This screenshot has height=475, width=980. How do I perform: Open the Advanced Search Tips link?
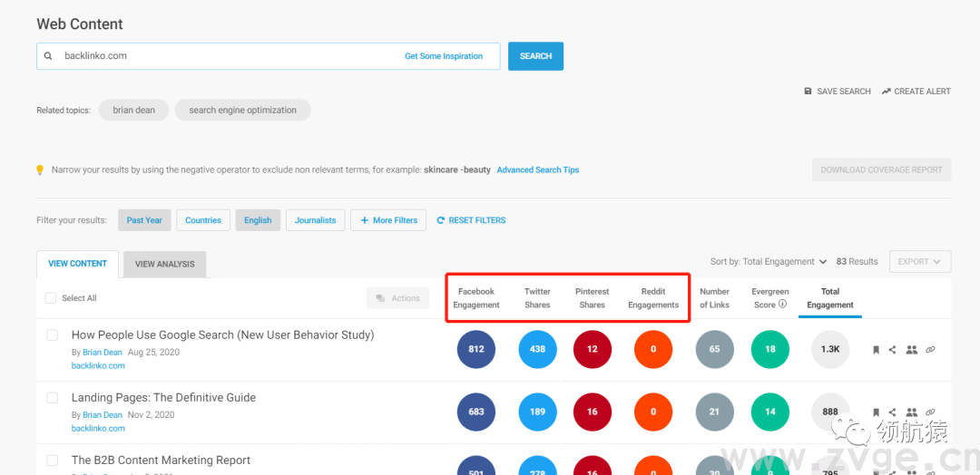coord(537,170)
